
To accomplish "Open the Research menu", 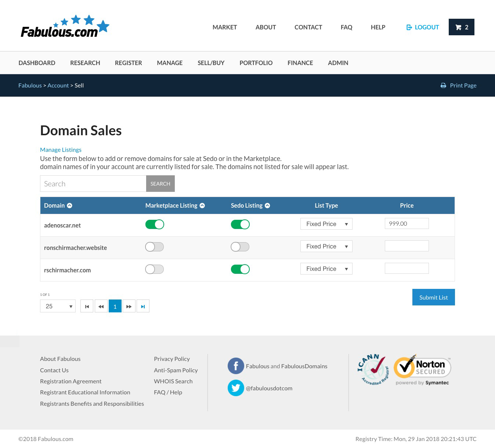I will (x=85, y=63).
